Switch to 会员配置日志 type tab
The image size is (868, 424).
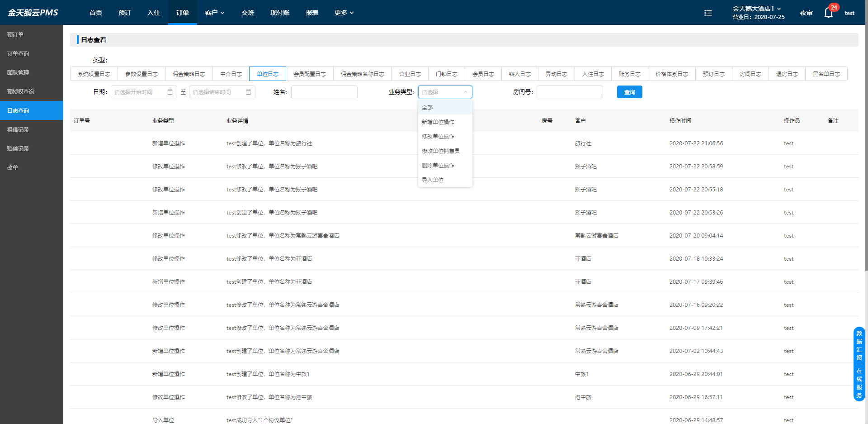tap(310, 74)
